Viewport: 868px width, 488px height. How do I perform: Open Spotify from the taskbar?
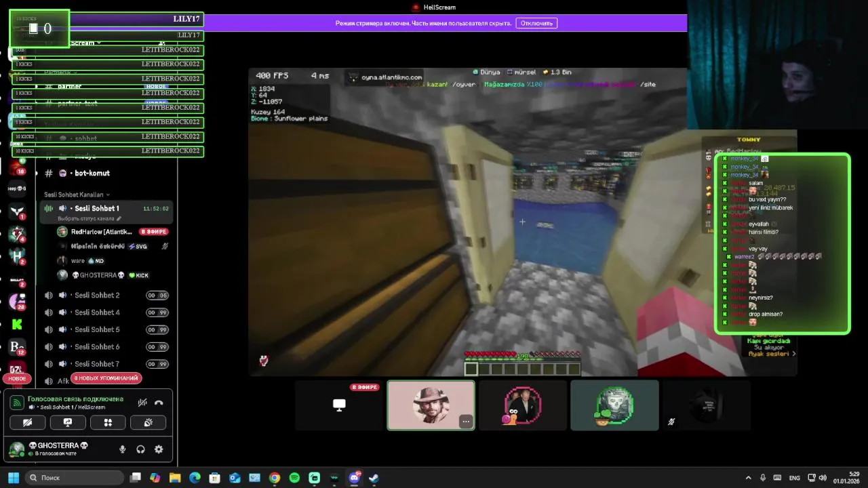coord(294,478)
